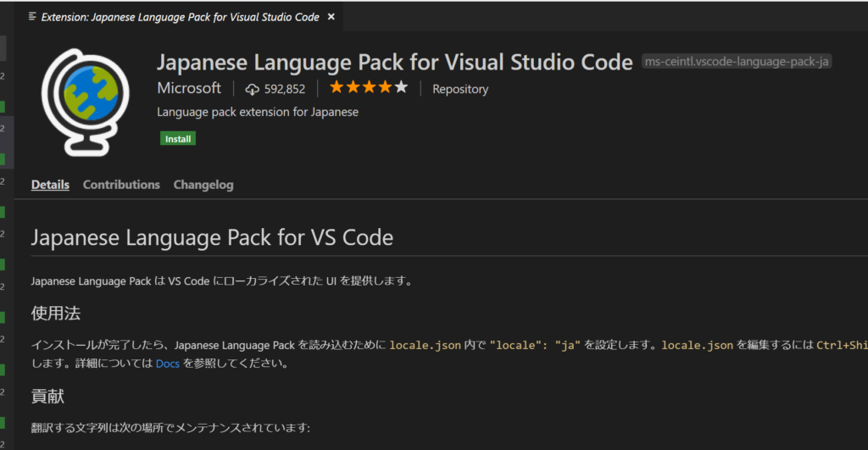Open the Details tab
This screenshot has height=450, width=868.
point(50,184)
